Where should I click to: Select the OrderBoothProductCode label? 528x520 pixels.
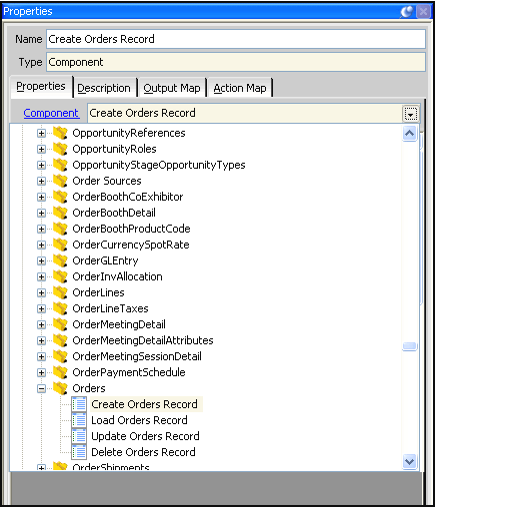click(131, 229)
